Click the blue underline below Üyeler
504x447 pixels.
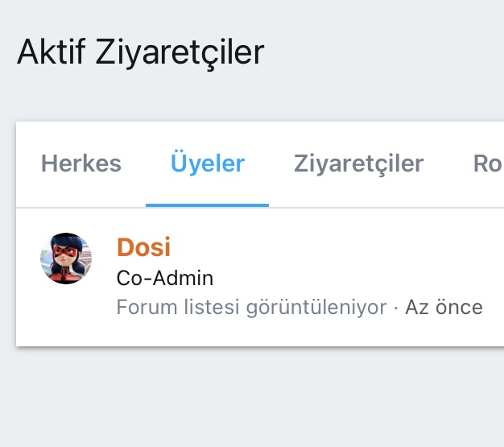tap(207, 205)
